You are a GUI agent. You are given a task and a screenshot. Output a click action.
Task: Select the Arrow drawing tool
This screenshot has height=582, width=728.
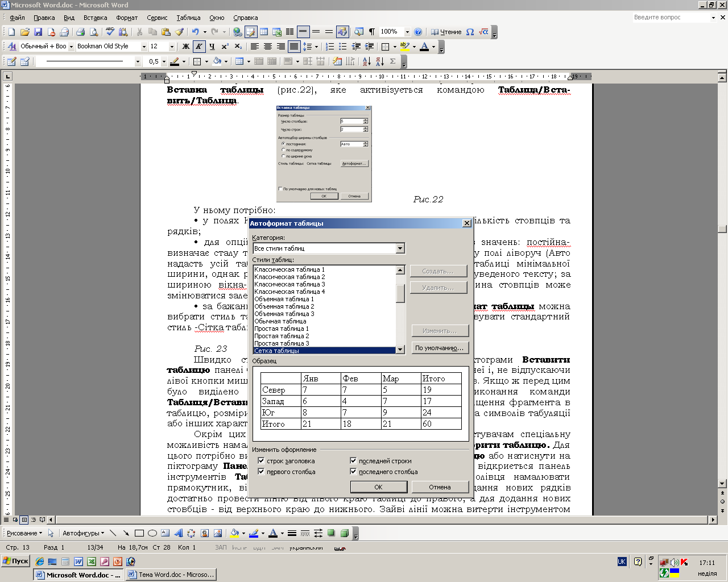pyautogui.click(x=126, y=533)
